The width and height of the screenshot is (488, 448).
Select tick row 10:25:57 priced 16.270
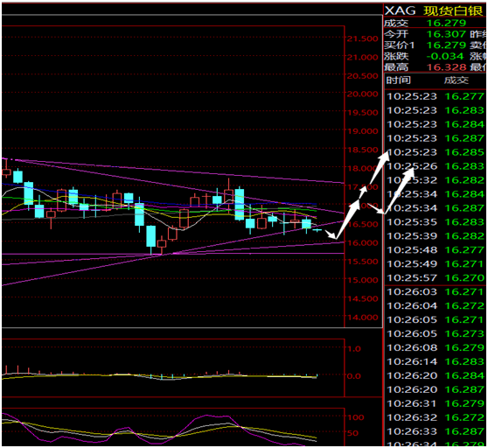pos(436,277)
